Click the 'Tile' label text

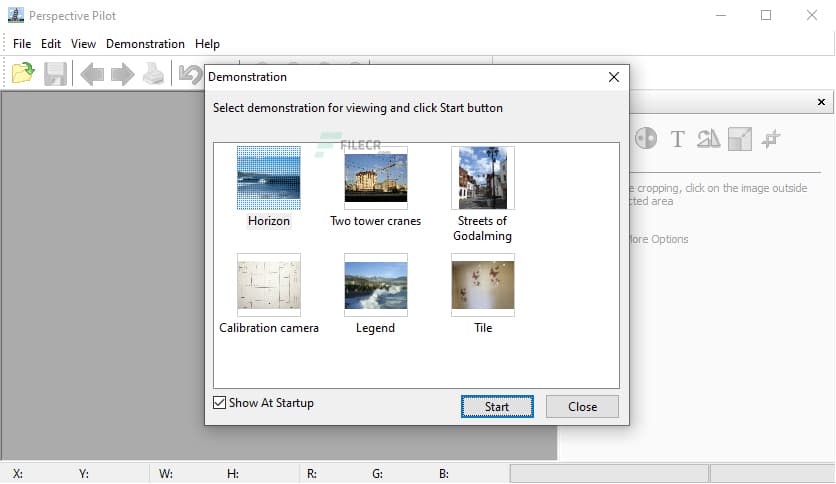click(x=483, y=328)
